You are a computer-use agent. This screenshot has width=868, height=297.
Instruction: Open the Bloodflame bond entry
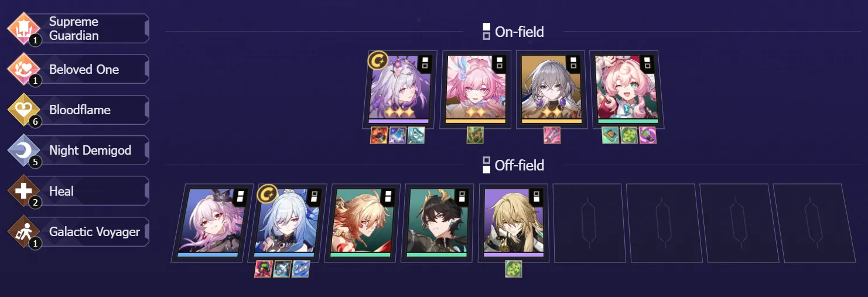coord(78,110)
